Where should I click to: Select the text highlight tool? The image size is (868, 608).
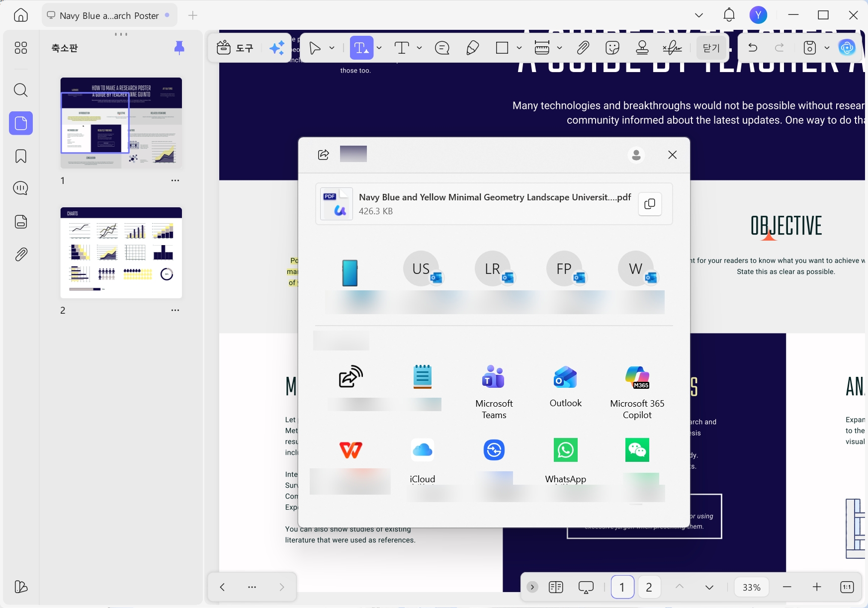click(361, 48)
